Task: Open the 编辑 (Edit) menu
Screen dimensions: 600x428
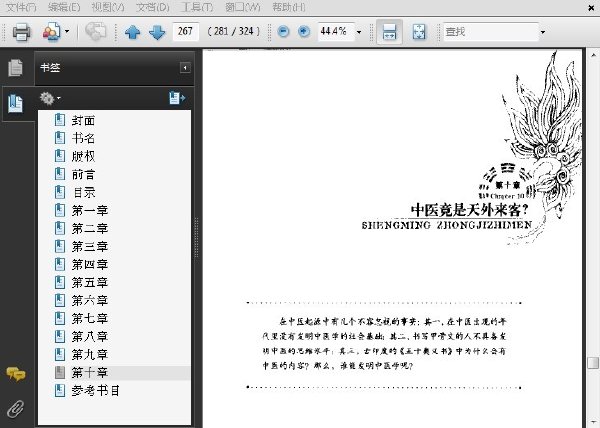Action: (x=64, y=7)
